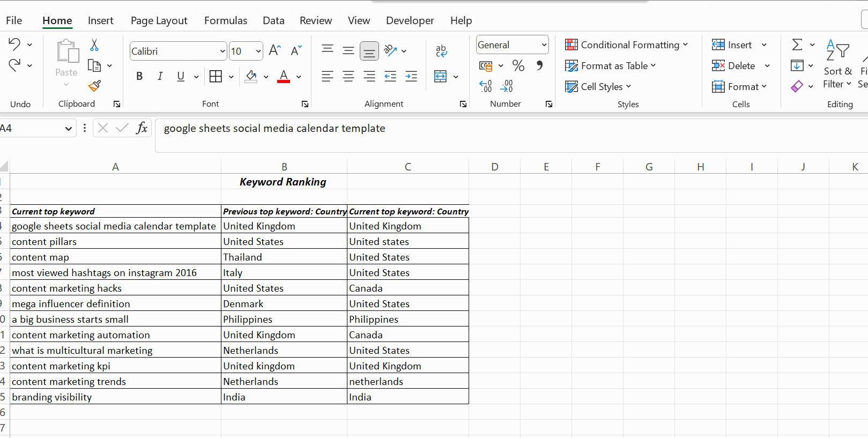Click the Increase Font Size icon
This screenshot has height=438, width=868.
pos(275,51)
